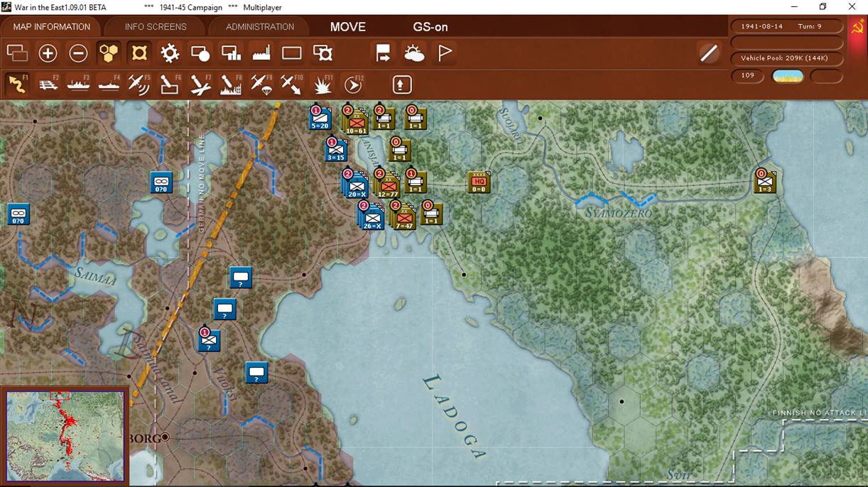Select the Soviet 7=47 unit stack

click(x=403, y=217)
